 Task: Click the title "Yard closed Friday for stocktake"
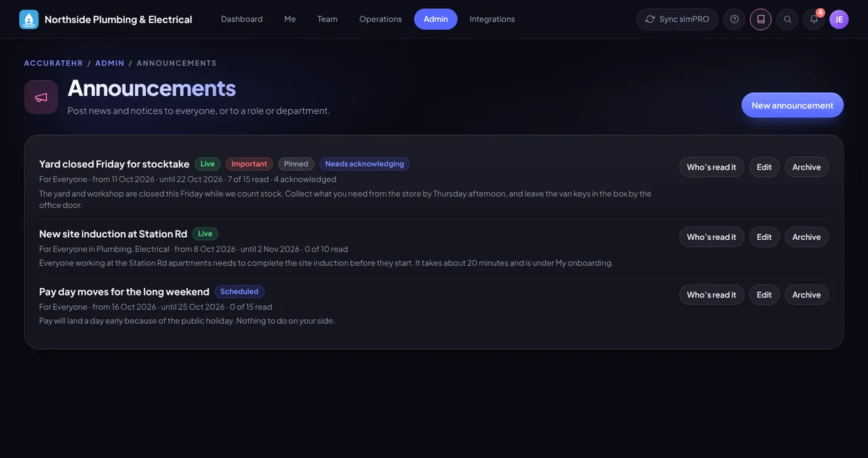(x=115, y=164)
